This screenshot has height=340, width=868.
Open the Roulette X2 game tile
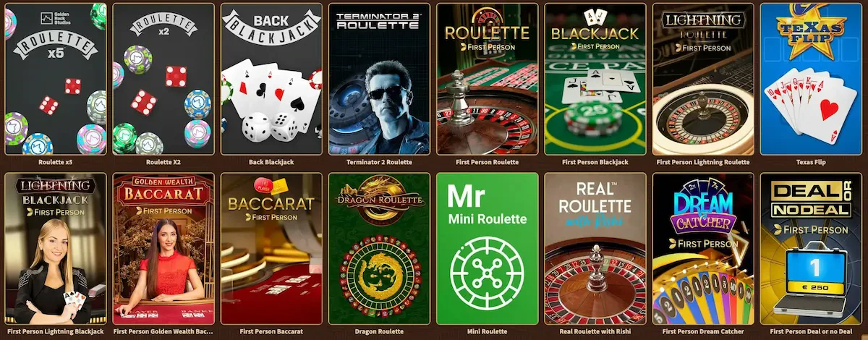click(x=163, y=80)
